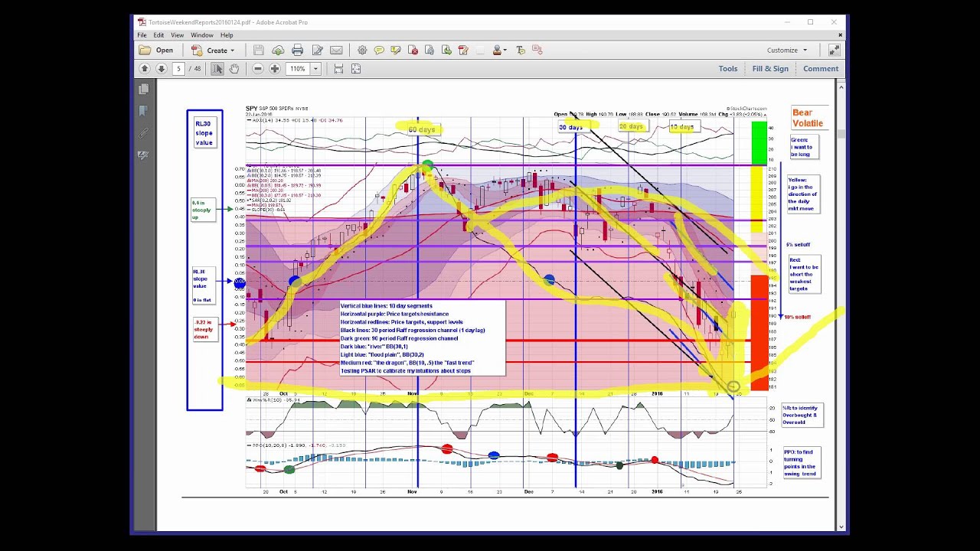Zoom in with the plus button
The height and width of the screenshot is (551, 980).
coord(275,69)
